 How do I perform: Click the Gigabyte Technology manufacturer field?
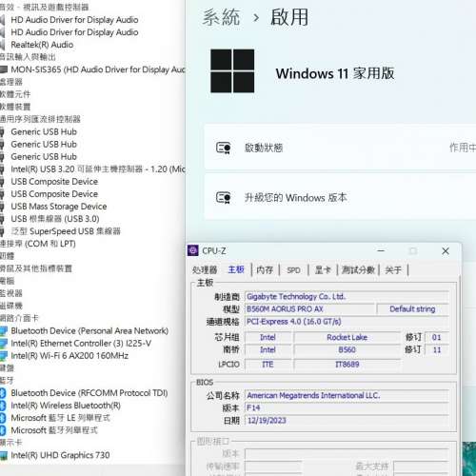pos(347,297)
